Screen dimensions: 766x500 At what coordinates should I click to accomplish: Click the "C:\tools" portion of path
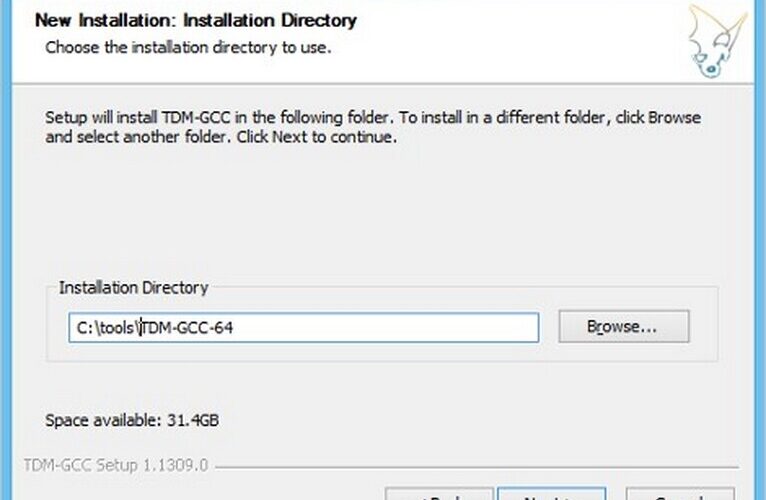106,327
